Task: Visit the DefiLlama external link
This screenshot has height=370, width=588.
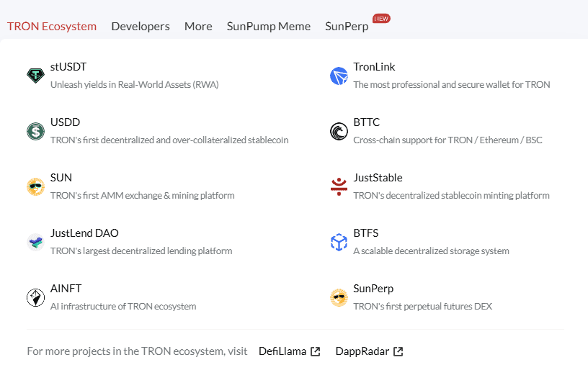Action: pyautogui.click(x=289, y=351)
